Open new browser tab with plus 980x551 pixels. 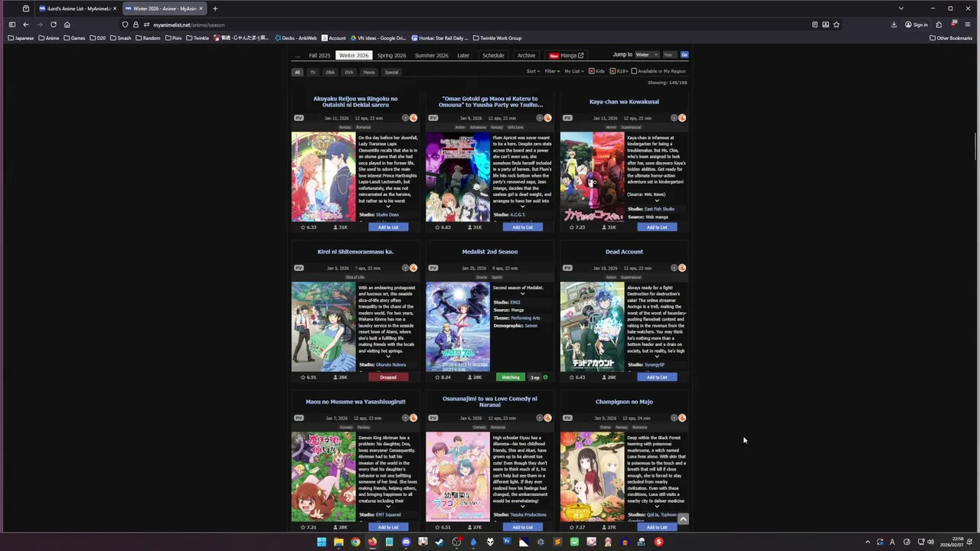tap(215, 8)
